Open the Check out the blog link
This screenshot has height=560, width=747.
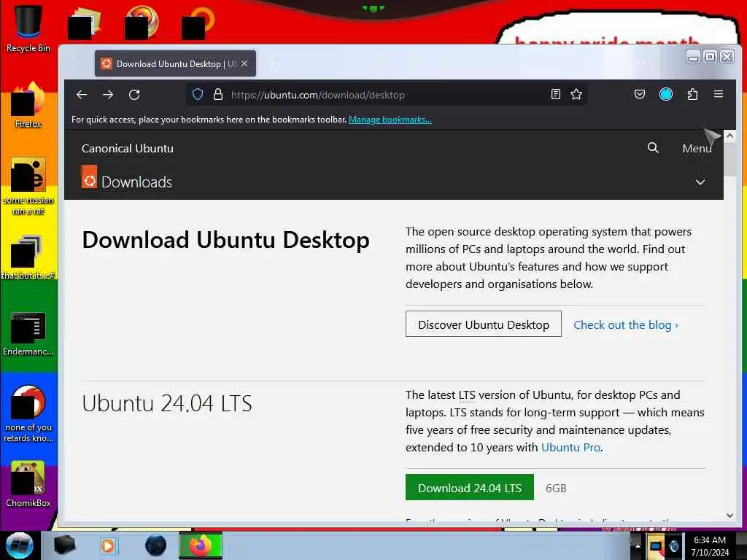(626, 324)
